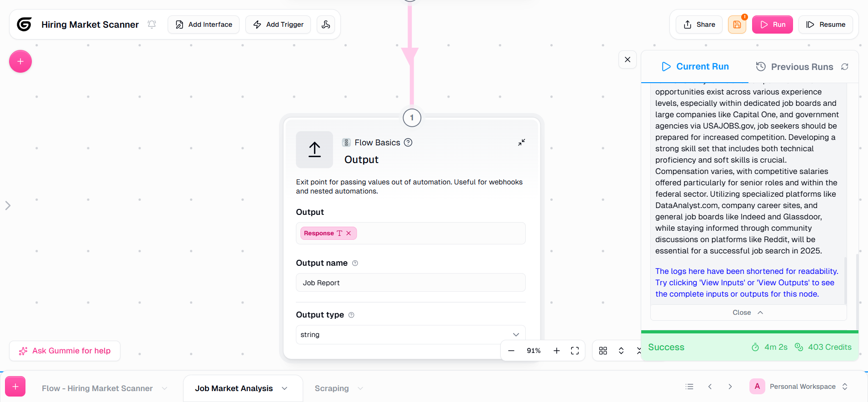Screen dimensions: 868x402
Task: Click the 91% zoom level display
Action: click(x=534, y=351)
